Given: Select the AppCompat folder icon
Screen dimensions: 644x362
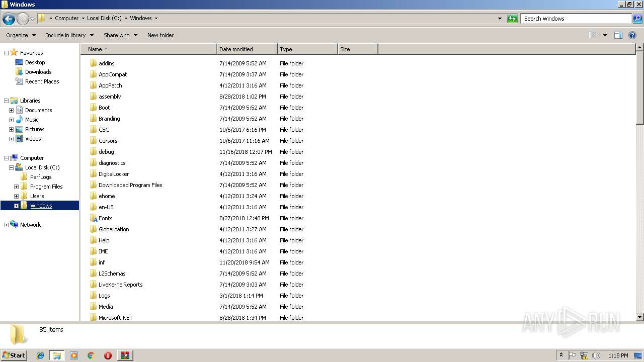Looking at the screenshot, I should [93, 74].
